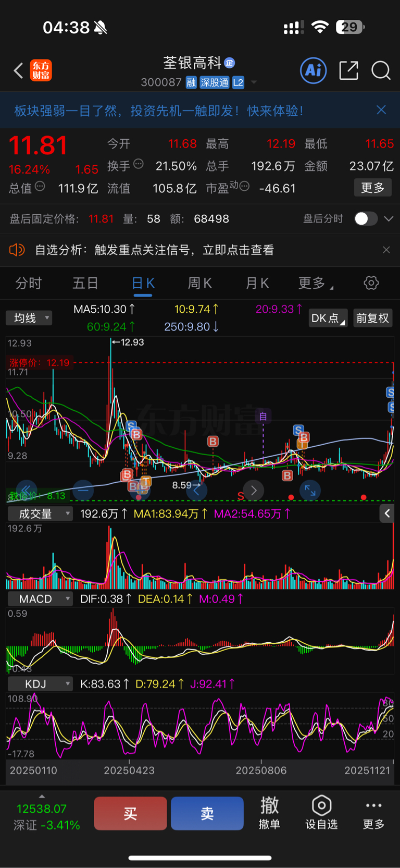Expand the stock title dropdown arrow
The height and width of the screenshot is (868, 400).
tap(254, 82)
